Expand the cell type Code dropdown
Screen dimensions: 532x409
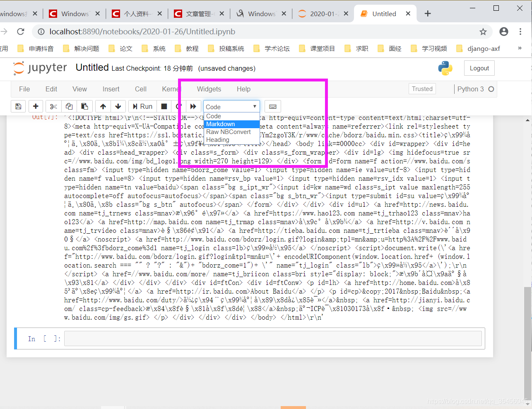pyautogui.click(x=231, y=107)
